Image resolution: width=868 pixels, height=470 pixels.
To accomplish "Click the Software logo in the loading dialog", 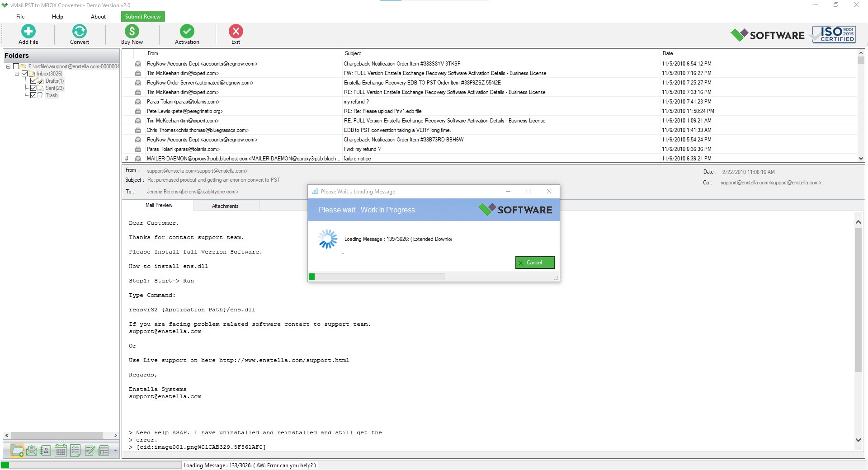I will tap(515, 210).
